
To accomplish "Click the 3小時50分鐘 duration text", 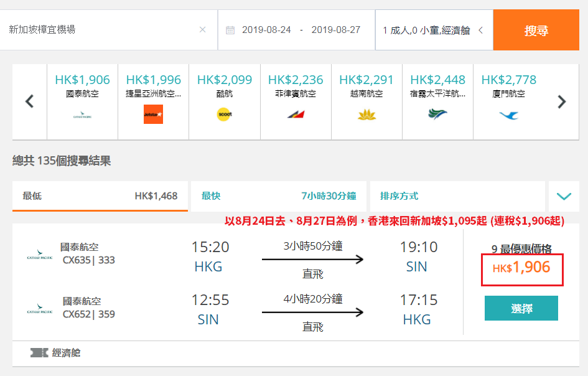I will pos(313,246).
